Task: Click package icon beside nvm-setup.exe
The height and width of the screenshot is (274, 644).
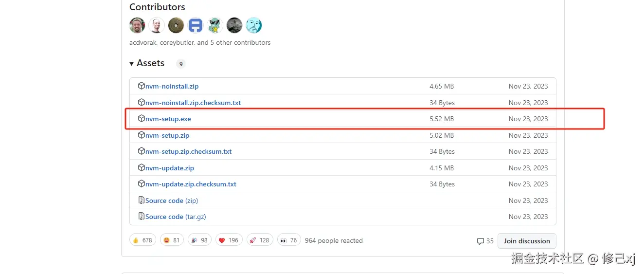Action: click(x=141, y=118)
